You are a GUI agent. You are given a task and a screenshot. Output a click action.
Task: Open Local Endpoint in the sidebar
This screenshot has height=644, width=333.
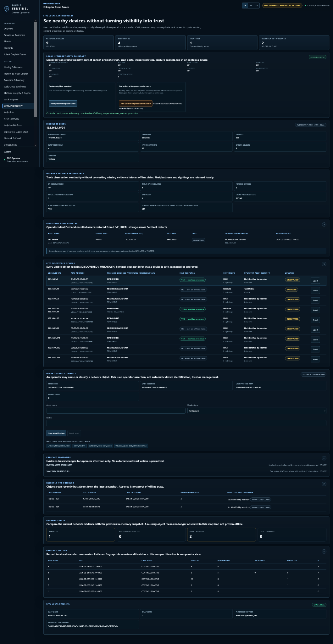pyautogui.click(x=11, y=99)
